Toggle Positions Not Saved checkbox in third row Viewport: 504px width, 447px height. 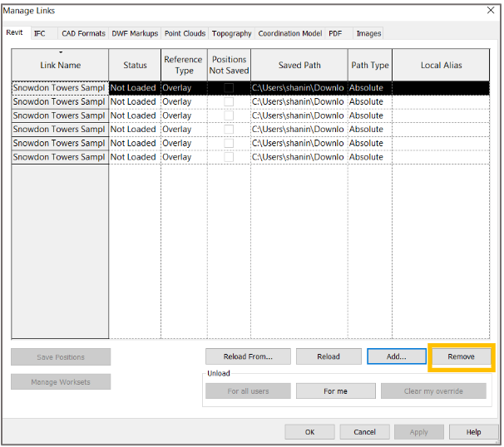tap(229, 115)
